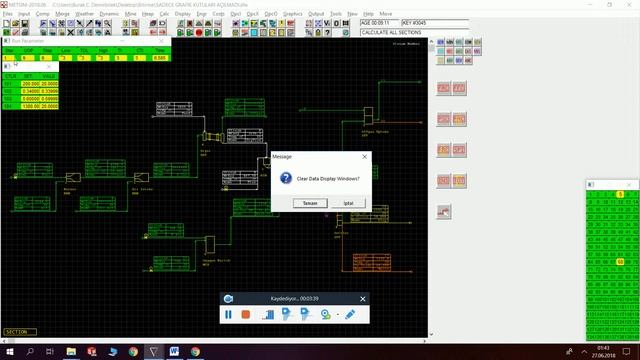Open the notification center icon
The height and width of the screenshot is (360, 640).
627,351
